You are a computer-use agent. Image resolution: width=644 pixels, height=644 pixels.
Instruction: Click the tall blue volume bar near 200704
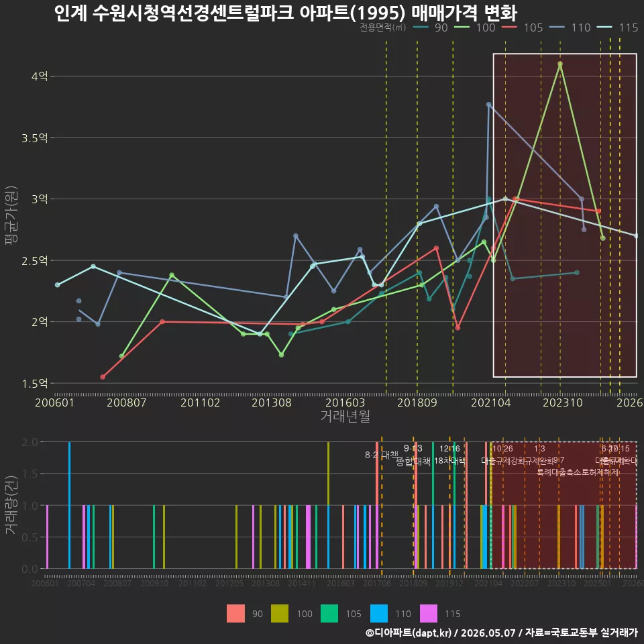[x=69, y=505]
